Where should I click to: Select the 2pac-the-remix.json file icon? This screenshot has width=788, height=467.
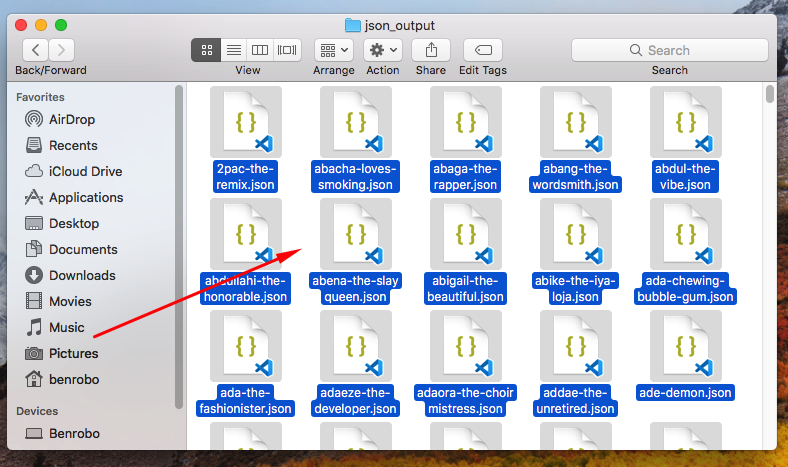(x=246, y=122)
